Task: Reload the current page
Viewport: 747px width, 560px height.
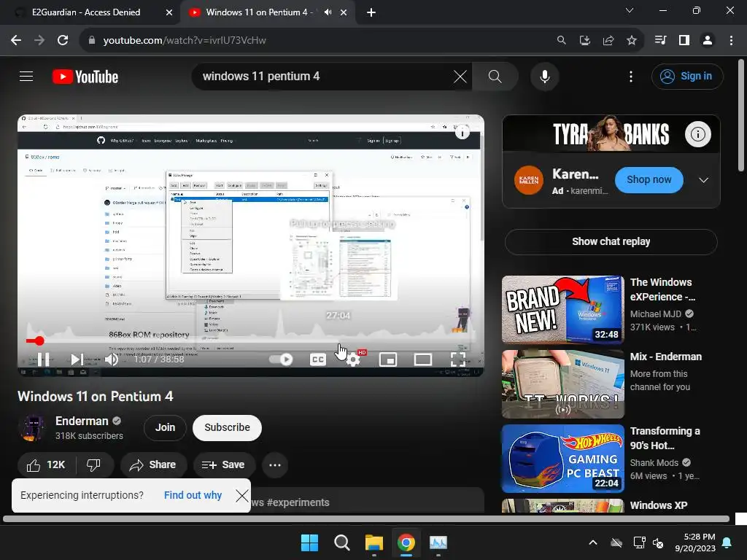Action: point(63,41)
